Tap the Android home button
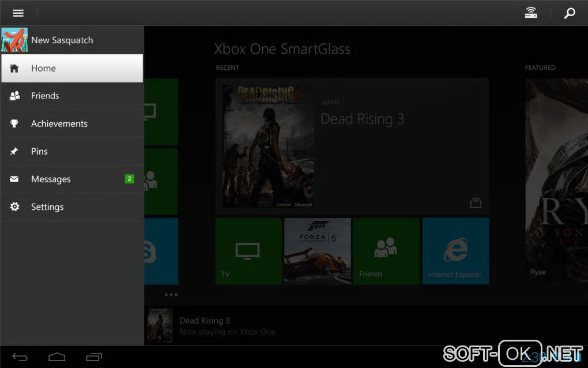This screenshot has height=368, width=588. tap(57, 357)
